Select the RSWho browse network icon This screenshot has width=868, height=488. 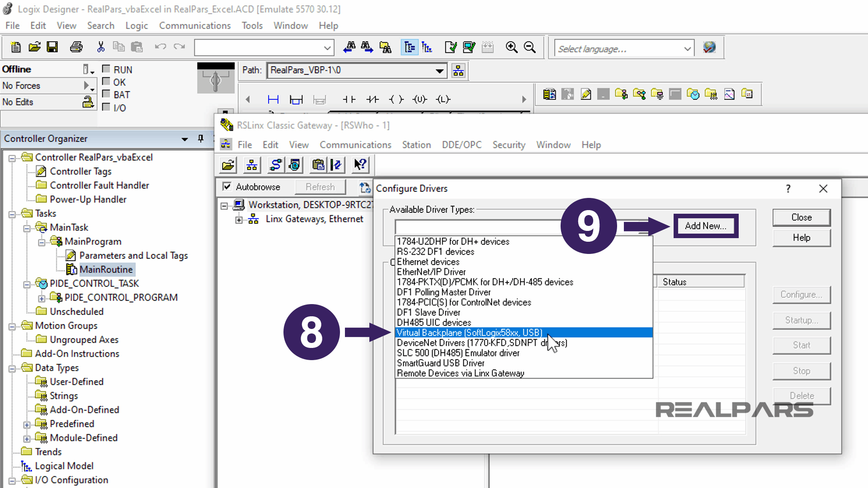252,165
